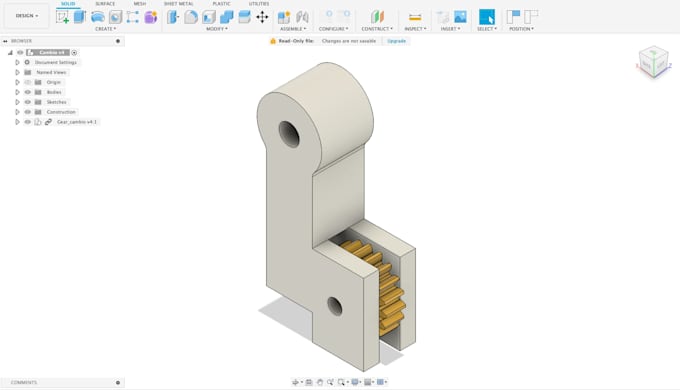Viewport: 680px width, 390px height.
Task: Hide the Gear_cambio component
Action: (28, 122)
